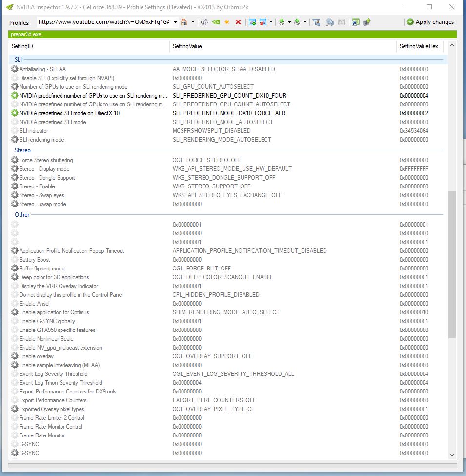Click the value SLI_PREDEFINED_GPU_COUNT_DX10_FOUR
Viewport: 466px width, 476px height.
[229, 96]
